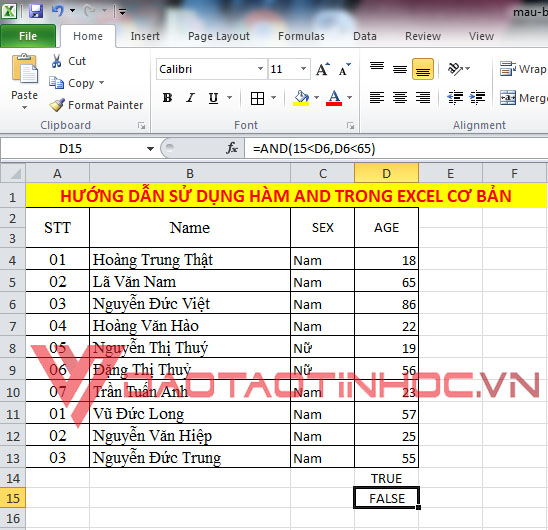The image size is (548, 530).
Task: Open the font size 11 dropdown
Action: pyautogui.click(x=303, y=69)
